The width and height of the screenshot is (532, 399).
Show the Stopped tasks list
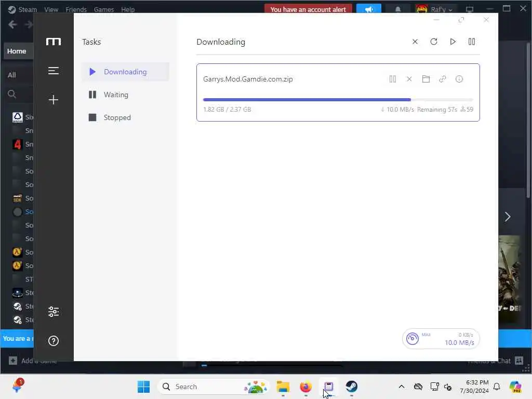pyautogui.click(x=125, y=117)
